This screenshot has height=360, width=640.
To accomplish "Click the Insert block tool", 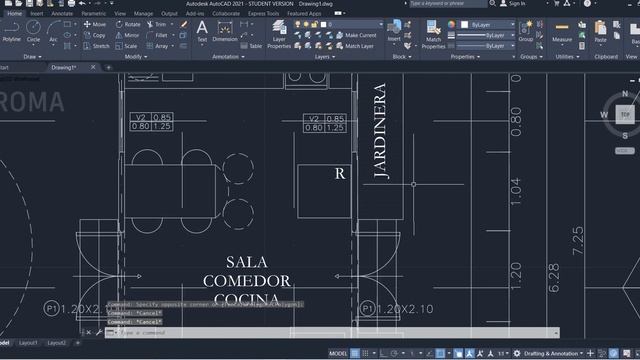I will [x=394, y=32].
